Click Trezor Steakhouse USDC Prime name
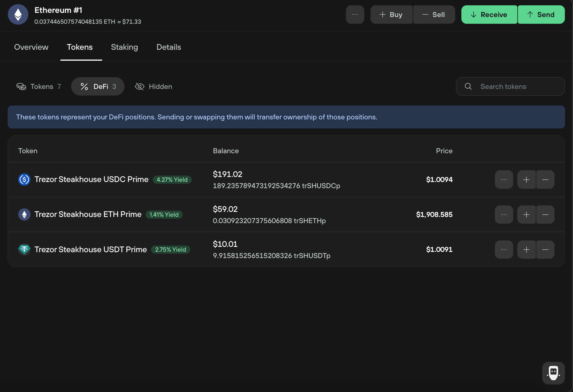This screenshot has height=392, width=573. coord(91,179)
